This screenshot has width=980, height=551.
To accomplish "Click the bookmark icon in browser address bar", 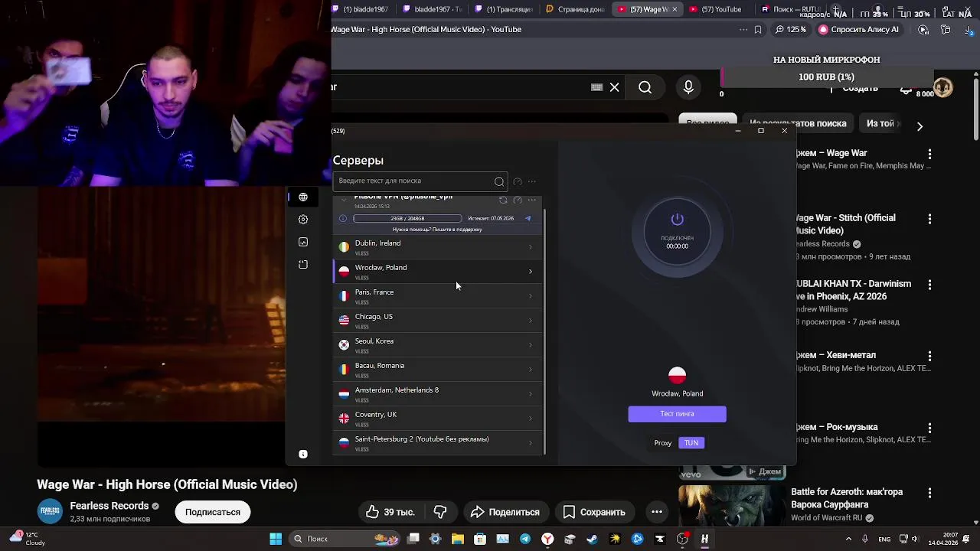I will 758,30.
